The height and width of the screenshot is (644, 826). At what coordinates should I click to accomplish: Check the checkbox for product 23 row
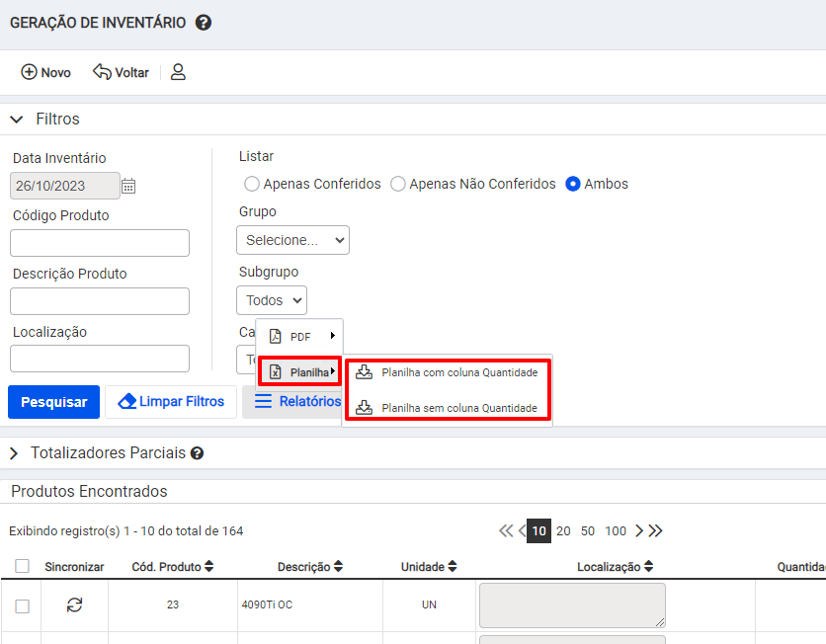click(22, 606)
